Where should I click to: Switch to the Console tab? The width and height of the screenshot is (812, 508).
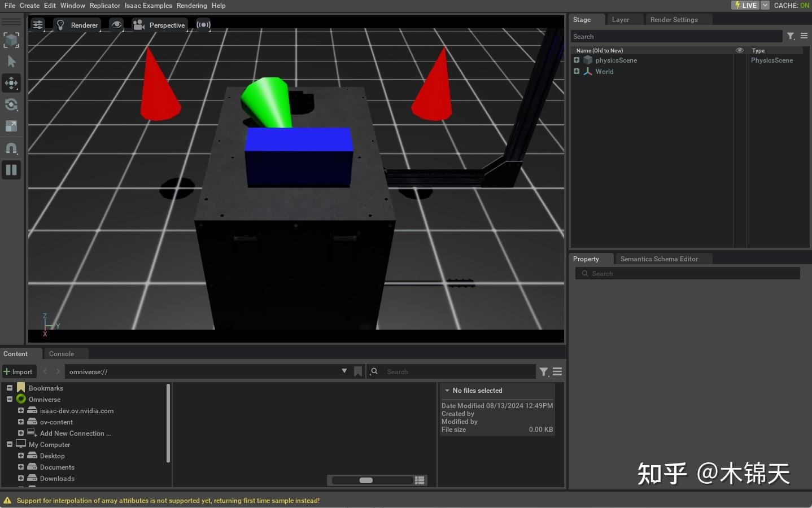click(x=61, y=353)
